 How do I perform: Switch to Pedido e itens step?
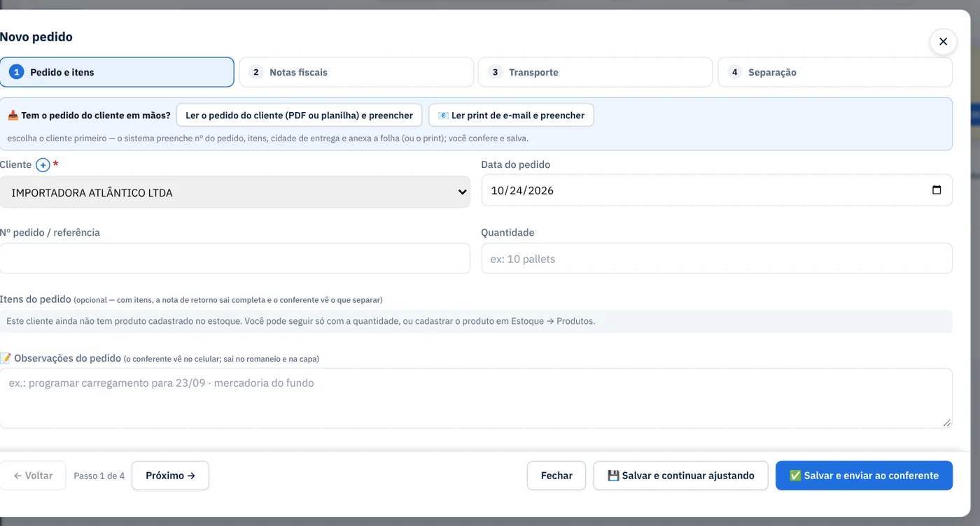[x=116, y=72]
